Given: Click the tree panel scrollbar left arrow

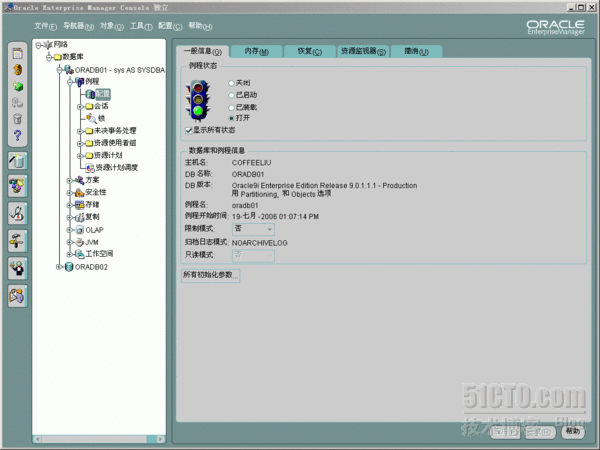Looking at the screenshot, I should pyautogui.click(x=37, y=439).
